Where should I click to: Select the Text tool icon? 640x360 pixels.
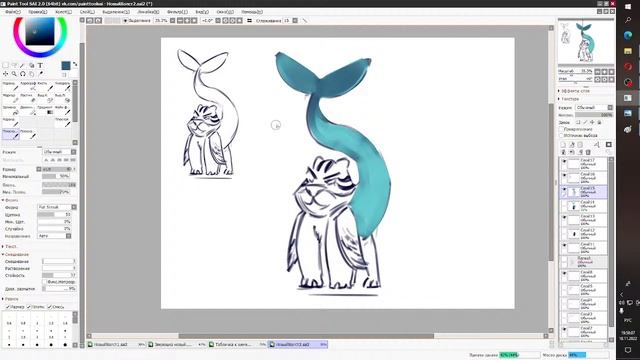coord(40,65)
